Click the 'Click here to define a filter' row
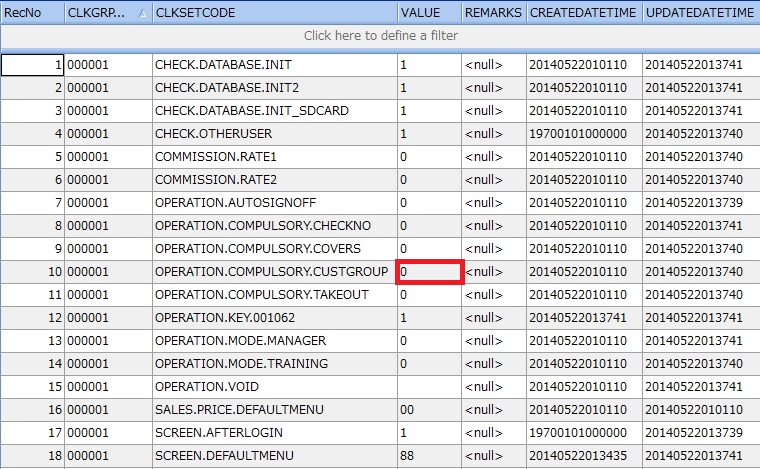 [380, 36]
